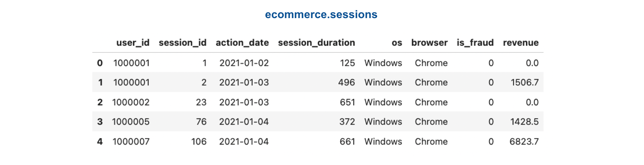The image size is (644, 165).
Task: Click the ecommerce.sessions table title
Action: point(321,14)
